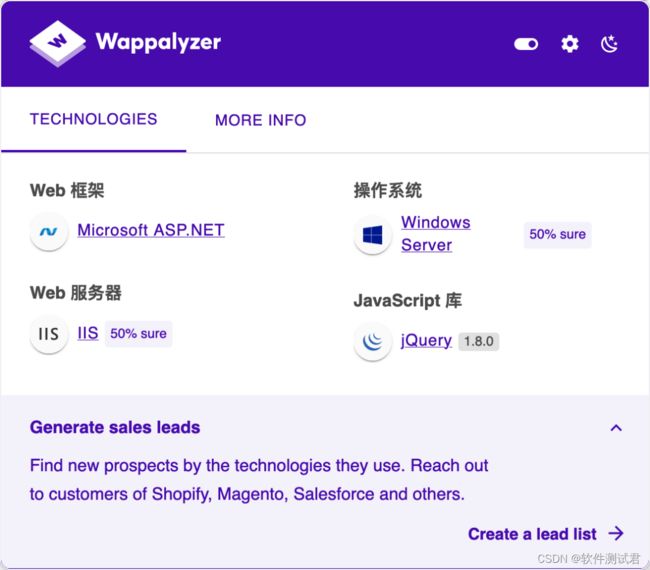Screen dimensions: 650x570
Task: Click the Web 服务器 category heading
Action: coord(76,293)
